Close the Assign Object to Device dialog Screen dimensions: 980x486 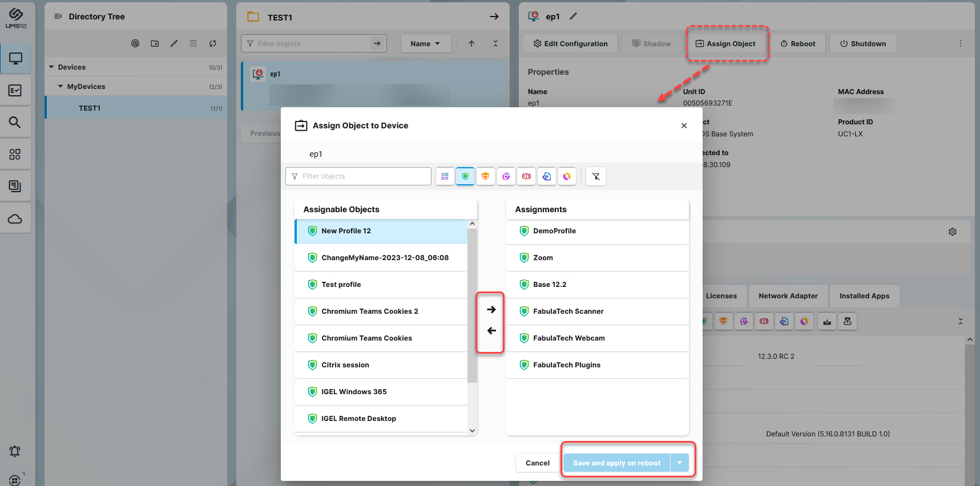tap(684, 125)
